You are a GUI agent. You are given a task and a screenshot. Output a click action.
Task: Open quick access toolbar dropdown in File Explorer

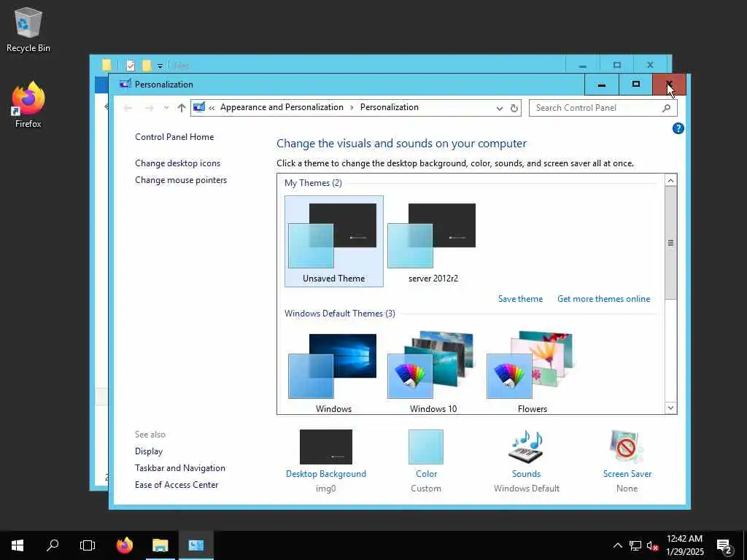point(160,66)
